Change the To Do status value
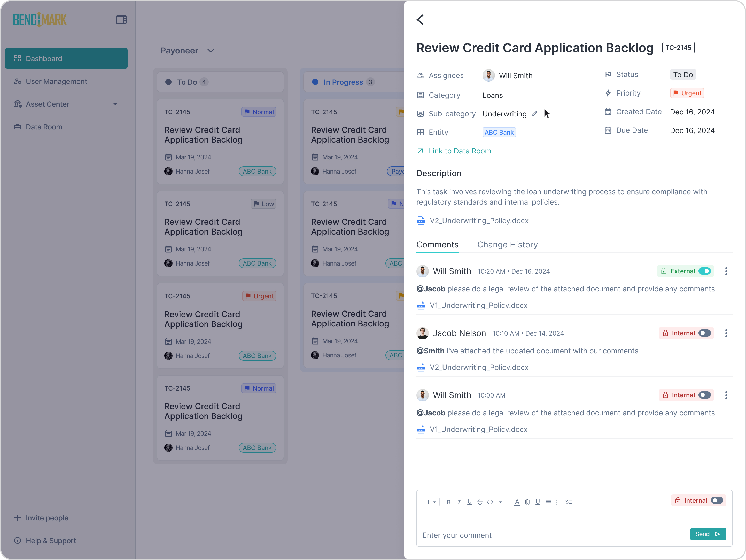The image size is (746, 560). click(x=683, y=75)
